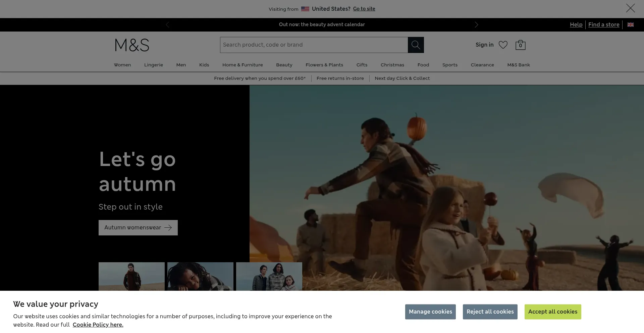
Task: Select the family trio thumbnail image
Action: (269, 276)
